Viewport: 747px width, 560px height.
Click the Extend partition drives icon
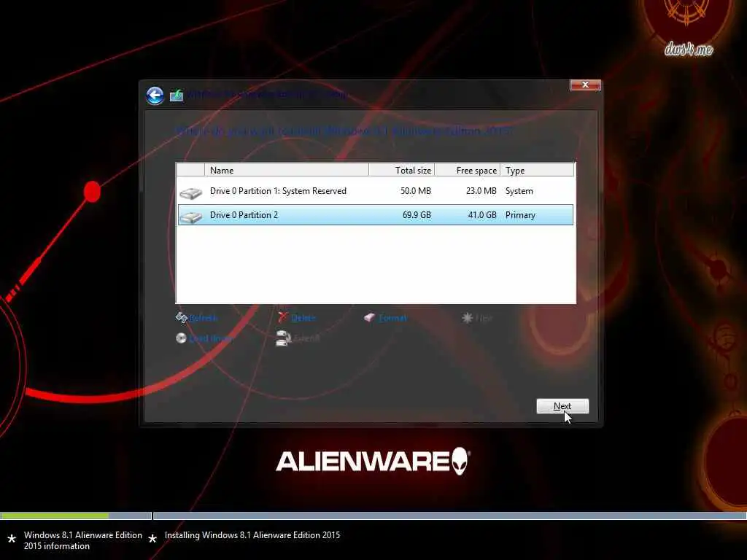coord(283,338)
